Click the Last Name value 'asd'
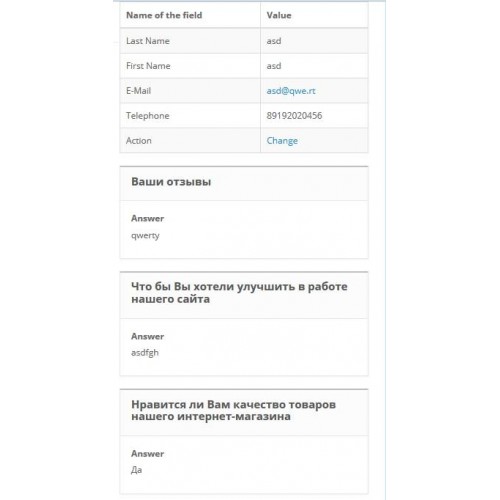500x500 pixels. [x=274, y=41]
